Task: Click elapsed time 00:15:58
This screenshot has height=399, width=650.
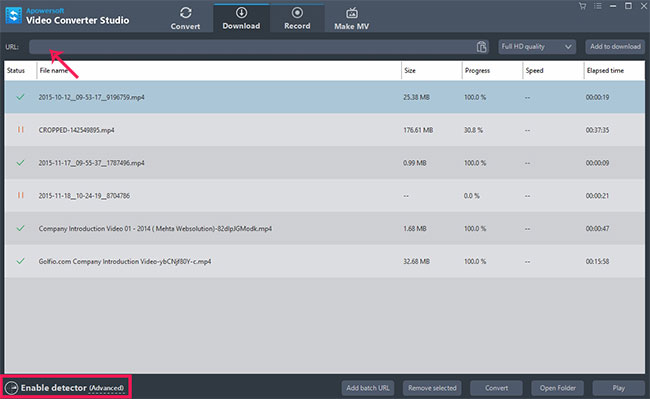Action: [597, 261]
